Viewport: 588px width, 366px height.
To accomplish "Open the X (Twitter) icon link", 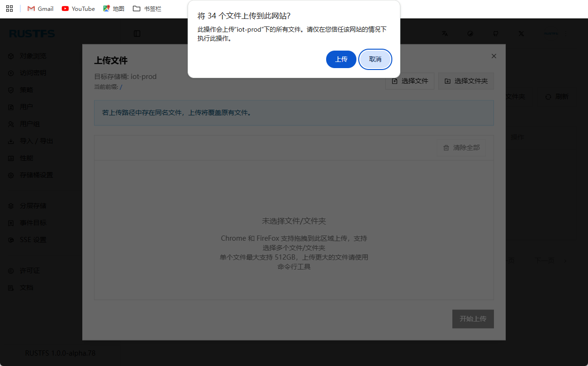I will (521, 34).
